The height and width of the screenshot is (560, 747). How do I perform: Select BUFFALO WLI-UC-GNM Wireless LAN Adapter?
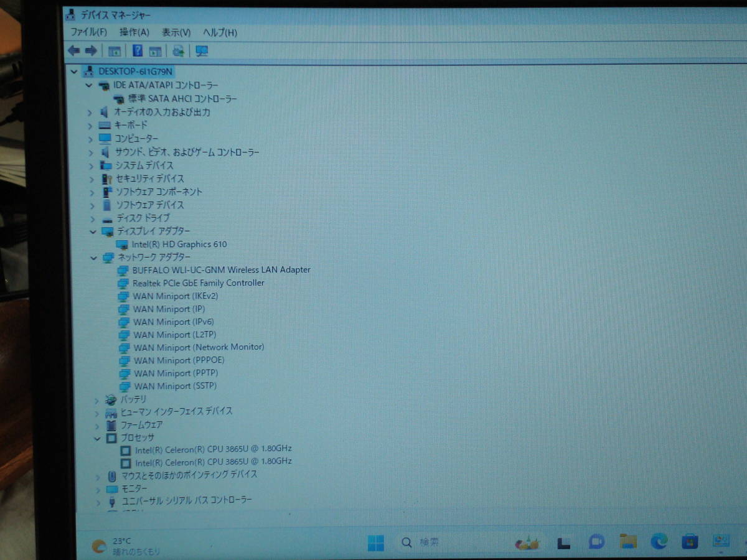point(221,270)
